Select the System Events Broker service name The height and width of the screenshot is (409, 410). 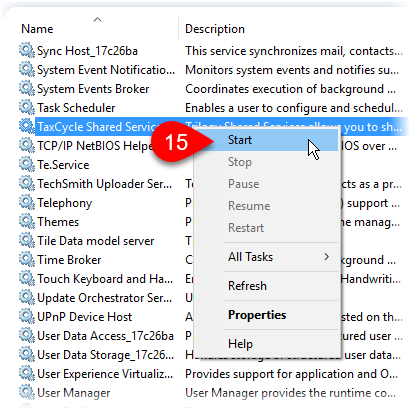pyautogui.click(x=93, y=89)
